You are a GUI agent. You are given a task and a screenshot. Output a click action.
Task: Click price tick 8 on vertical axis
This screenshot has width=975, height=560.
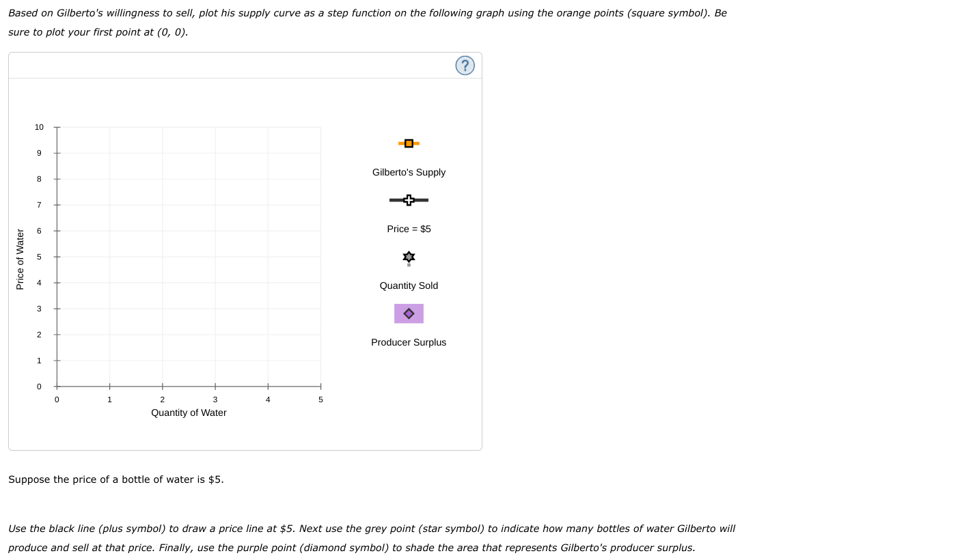(x=39, y=179)
